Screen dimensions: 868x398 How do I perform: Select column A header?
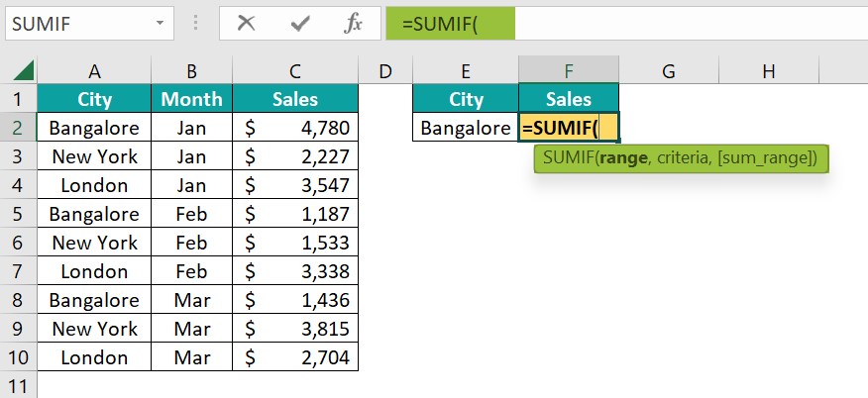(x=94, y=70)
